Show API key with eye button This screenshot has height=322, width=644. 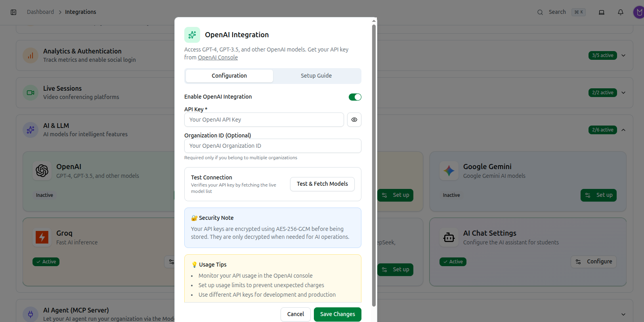click(354, 120)
